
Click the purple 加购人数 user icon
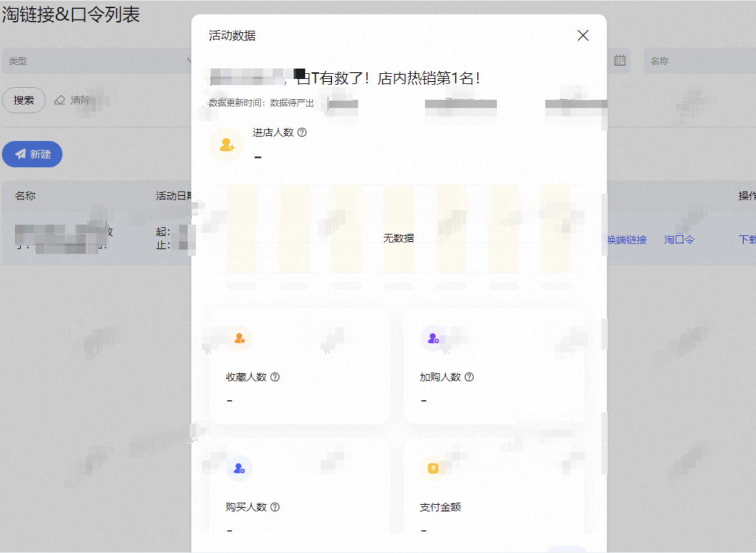coord(433,338)
